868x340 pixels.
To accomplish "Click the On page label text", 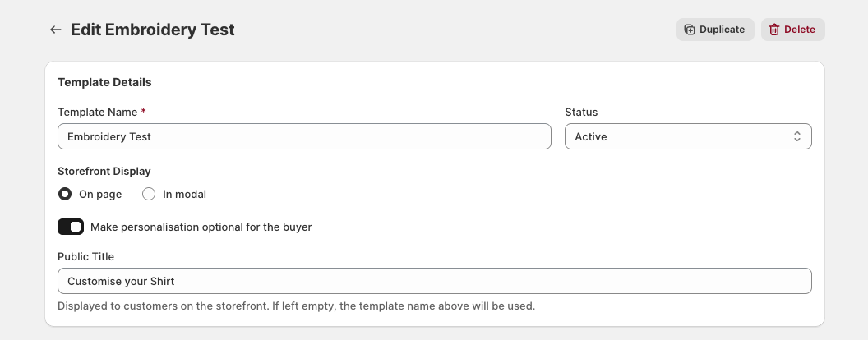I will click(x=100, y=195).
